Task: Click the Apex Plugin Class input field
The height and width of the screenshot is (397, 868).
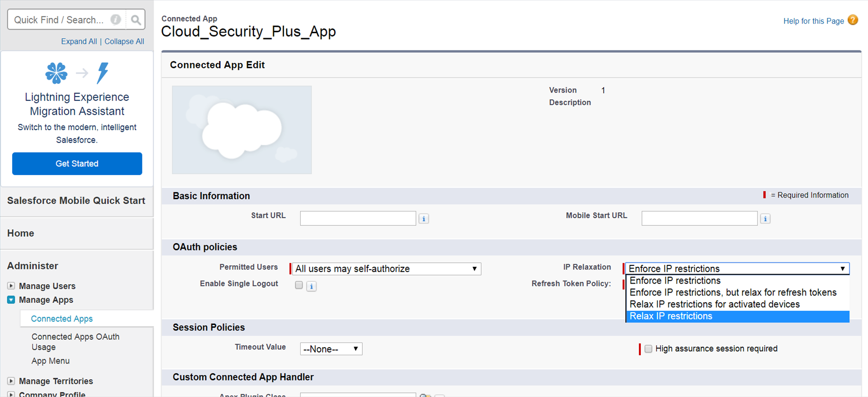Action: (x=358, y=395)
